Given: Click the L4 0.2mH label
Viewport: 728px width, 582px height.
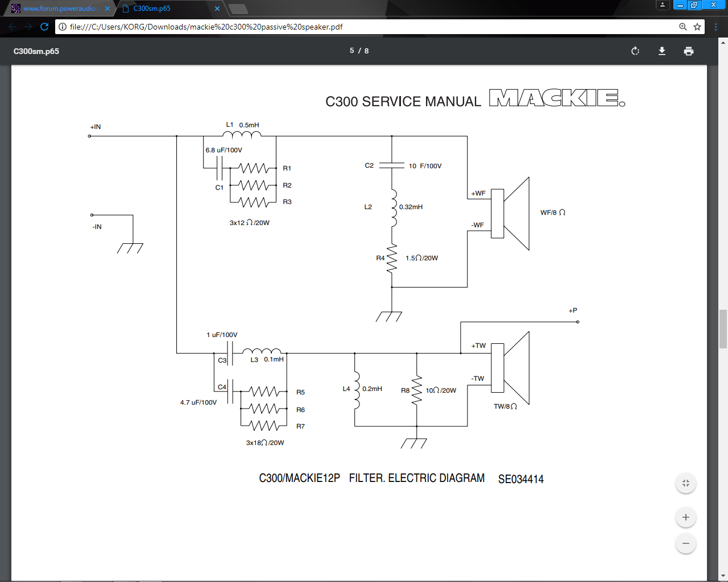Looking at the screenshot, I should coord(362,389).
